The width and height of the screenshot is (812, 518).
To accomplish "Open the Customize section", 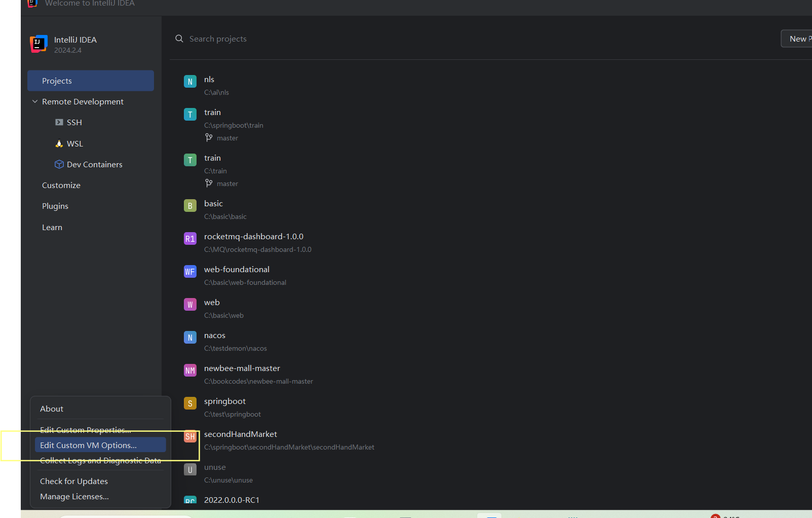I will pos(61,185).
